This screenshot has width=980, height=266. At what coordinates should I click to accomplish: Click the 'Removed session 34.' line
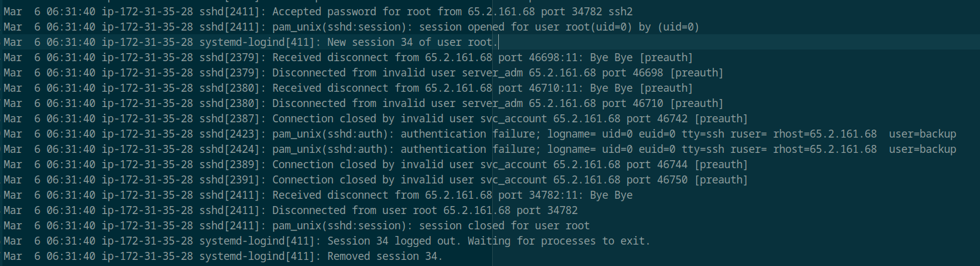(385, 256)
